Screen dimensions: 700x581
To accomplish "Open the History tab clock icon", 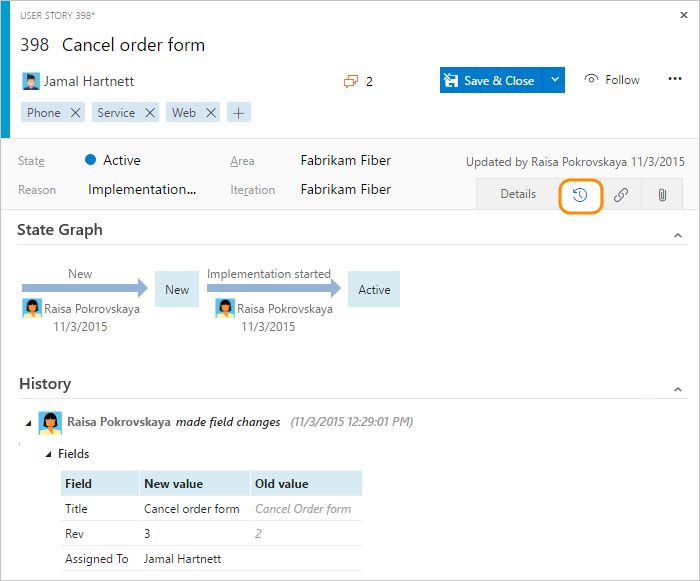I will click(579, 195).
